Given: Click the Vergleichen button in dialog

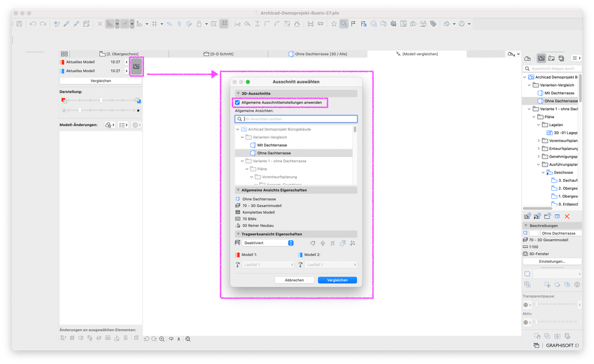Looking at the screenshot, I should point(337,280).
